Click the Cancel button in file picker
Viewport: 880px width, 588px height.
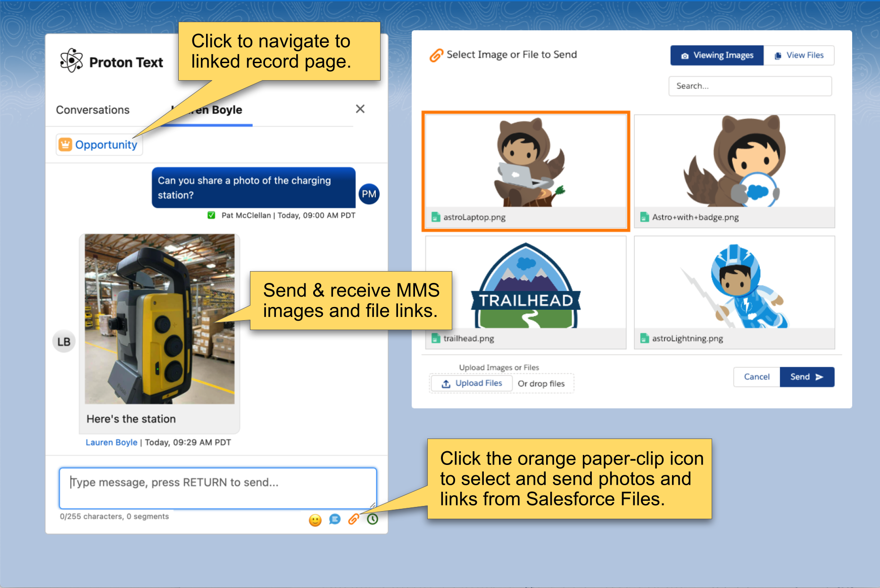pos(756,377)
